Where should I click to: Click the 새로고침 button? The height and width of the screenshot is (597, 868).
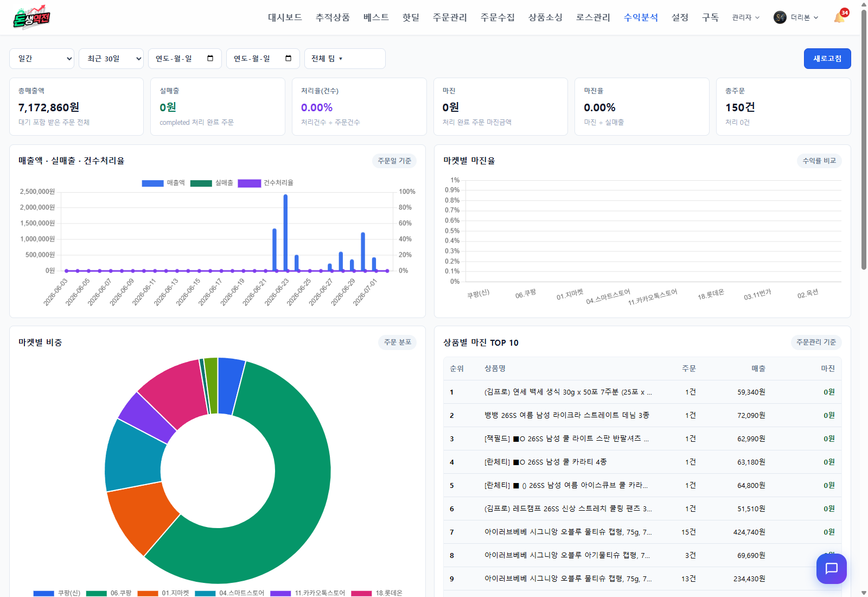click(x=827, y=59)
